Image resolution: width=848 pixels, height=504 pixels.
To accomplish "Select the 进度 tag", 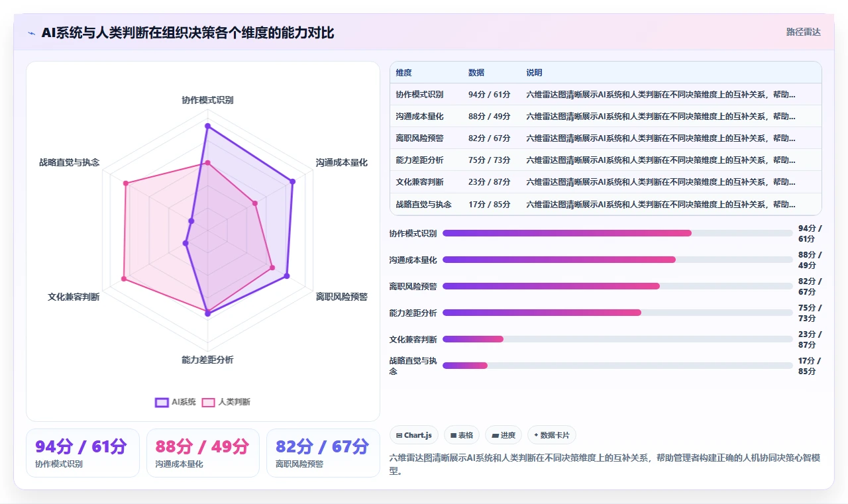I will click(503, 435).
